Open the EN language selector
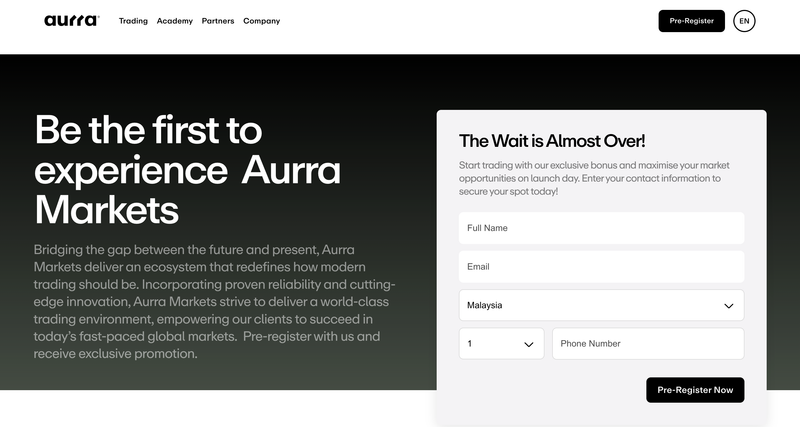800x427 pixels. 744,21
